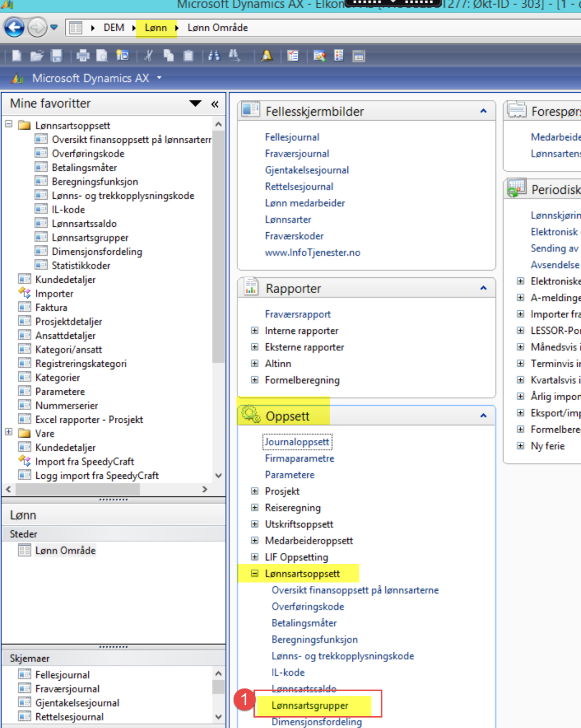Select Lønn in the breadcrumb path
This screenshot has height=728, width=581.
156,27
